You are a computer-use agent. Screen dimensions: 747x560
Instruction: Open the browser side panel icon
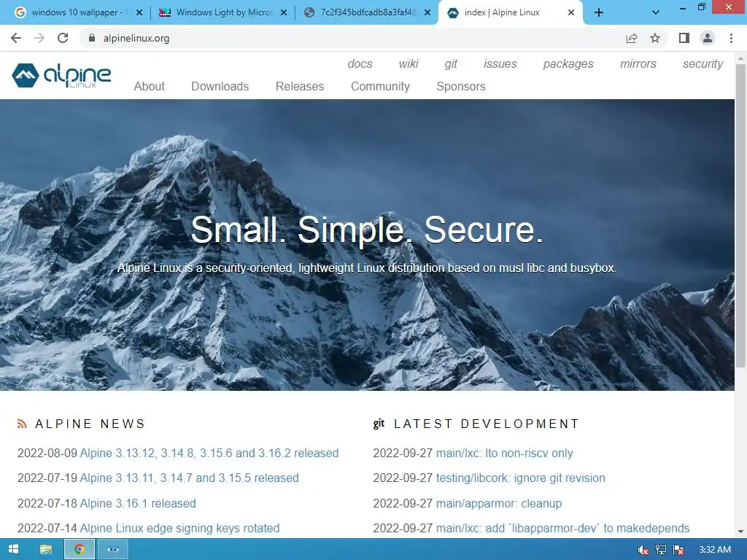click(x=684, y=38)
